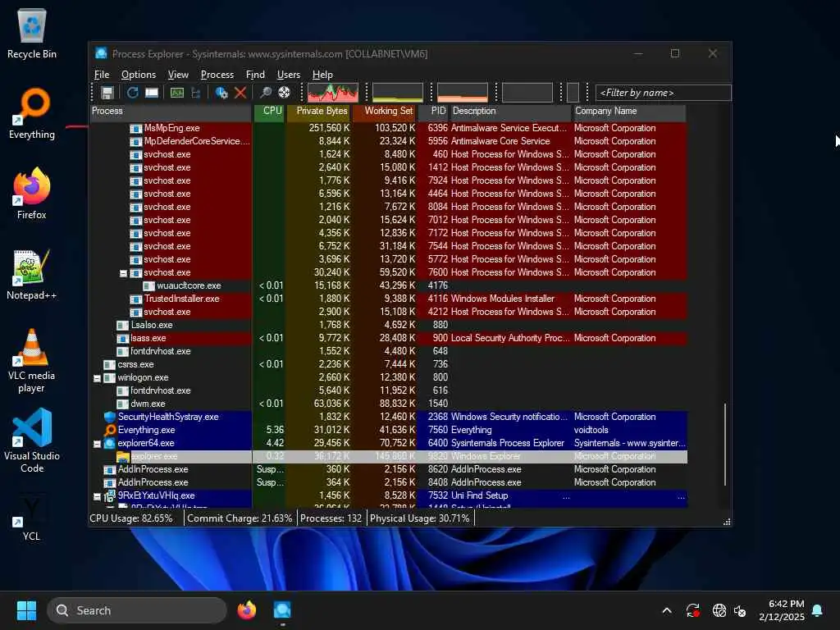Sort by the CPU column header

[269, 111]
